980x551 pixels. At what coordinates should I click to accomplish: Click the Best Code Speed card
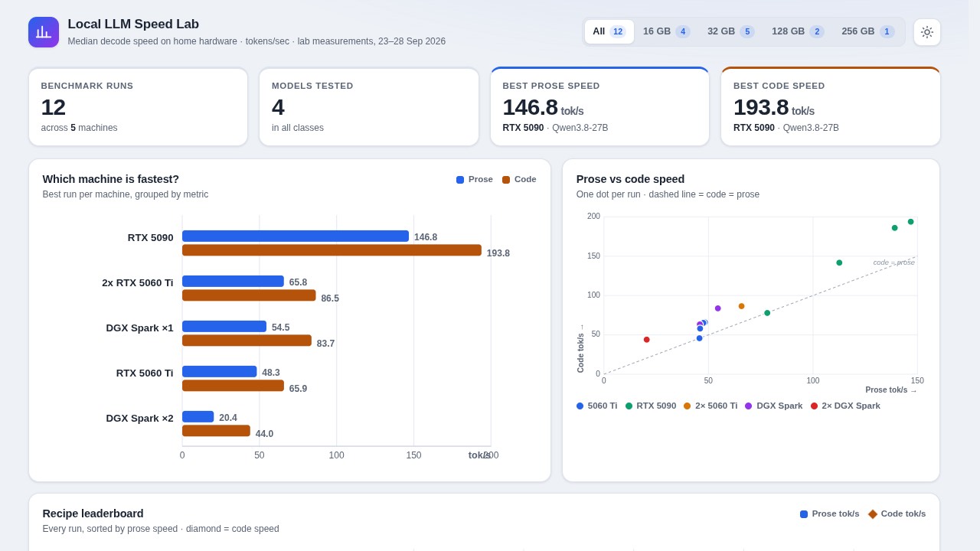[x=830, y=106]
